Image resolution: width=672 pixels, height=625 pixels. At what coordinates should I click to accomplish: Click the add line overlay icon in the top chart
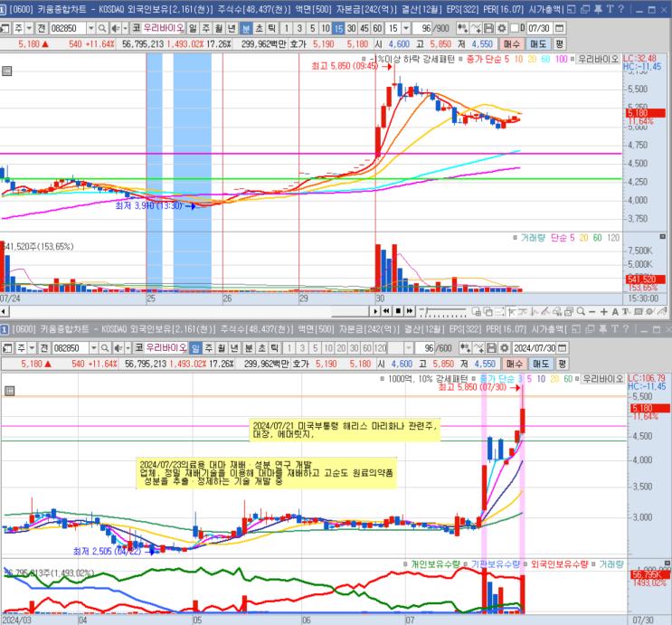click(x=476, y=28)
